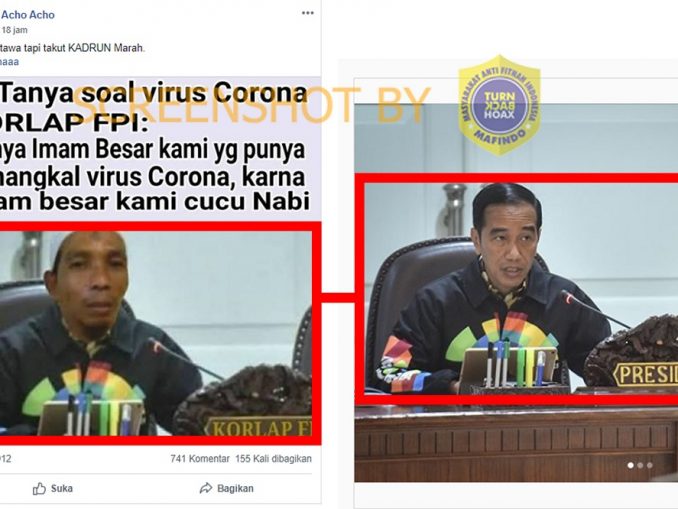Viewport: 678px width, 509px height.
Task: Open the reactions count beside comments
Action: (6, 458)
